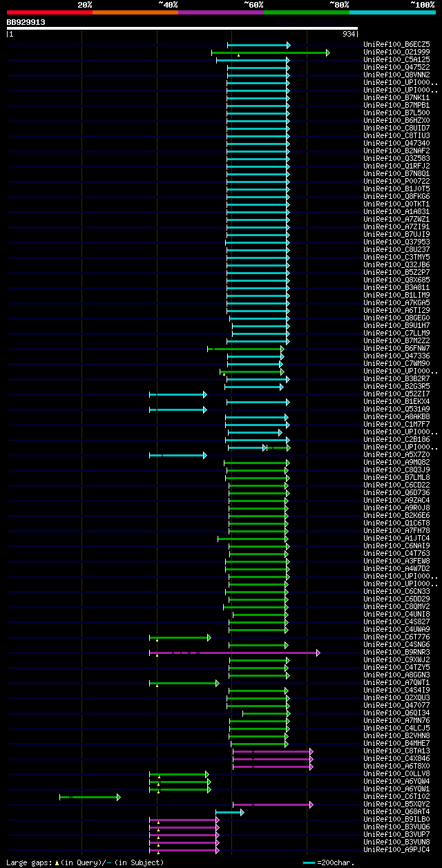Click the cyan alignment bar on the Q52ZI7 row
The height and width of the screenshot is (868, 442).
pyautogui.click(x=177, y=394)
